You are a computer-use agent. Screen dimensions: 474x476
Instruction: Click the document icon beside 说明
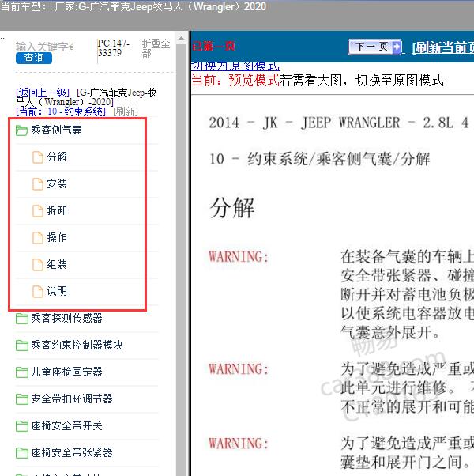[x=38, y=292]
